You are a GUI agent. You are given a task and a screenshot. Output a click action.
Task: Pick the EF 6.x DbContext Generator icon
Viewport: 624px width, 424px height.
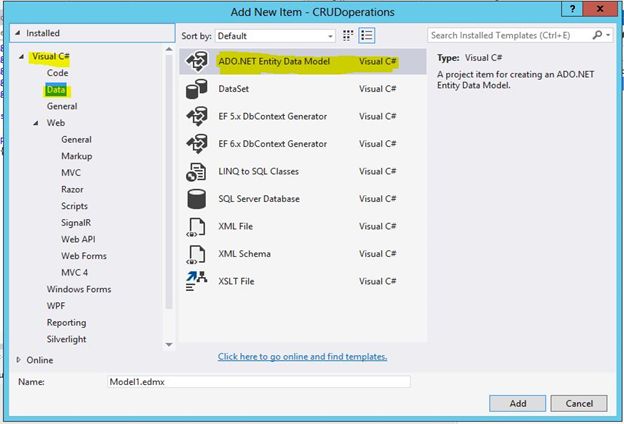coord(196,144)
